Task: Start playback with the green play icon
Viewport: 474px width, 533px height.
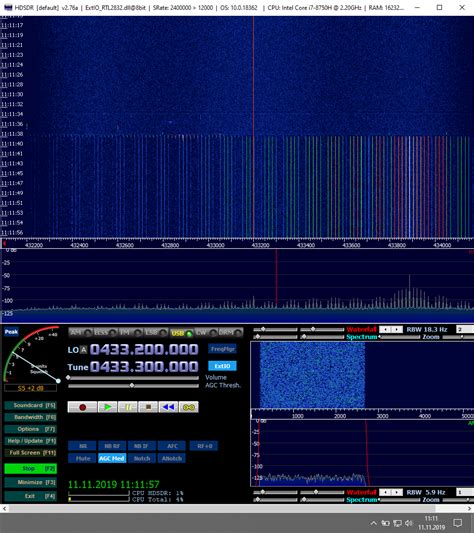Action: [107, 407]
